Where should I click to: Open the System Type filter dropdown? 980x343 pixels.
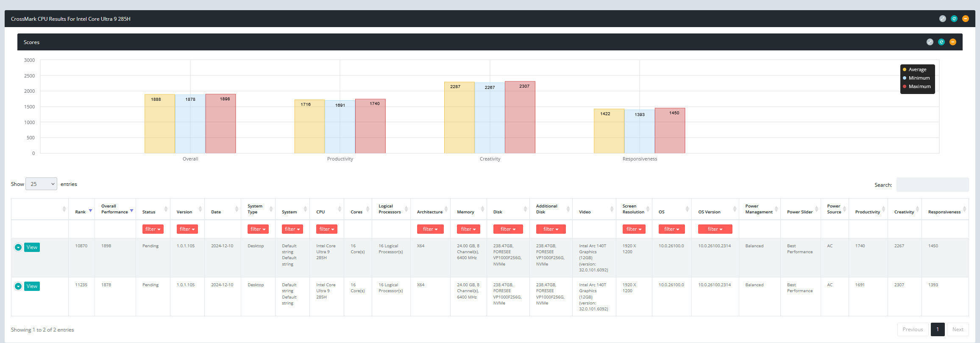[258, 229]
